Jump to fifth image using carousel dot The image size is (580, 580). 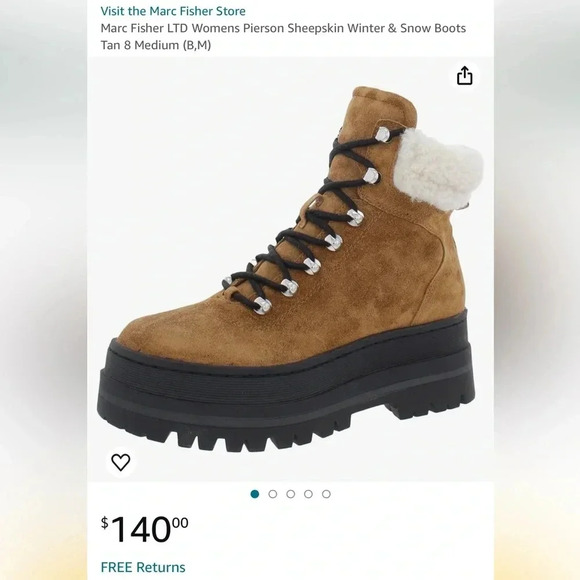[x=326, y=494]
